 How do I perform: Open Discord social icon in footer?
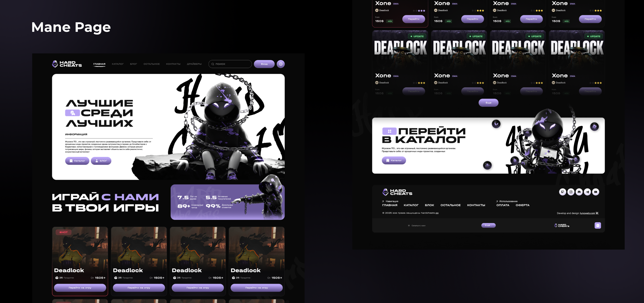[579, 192]
